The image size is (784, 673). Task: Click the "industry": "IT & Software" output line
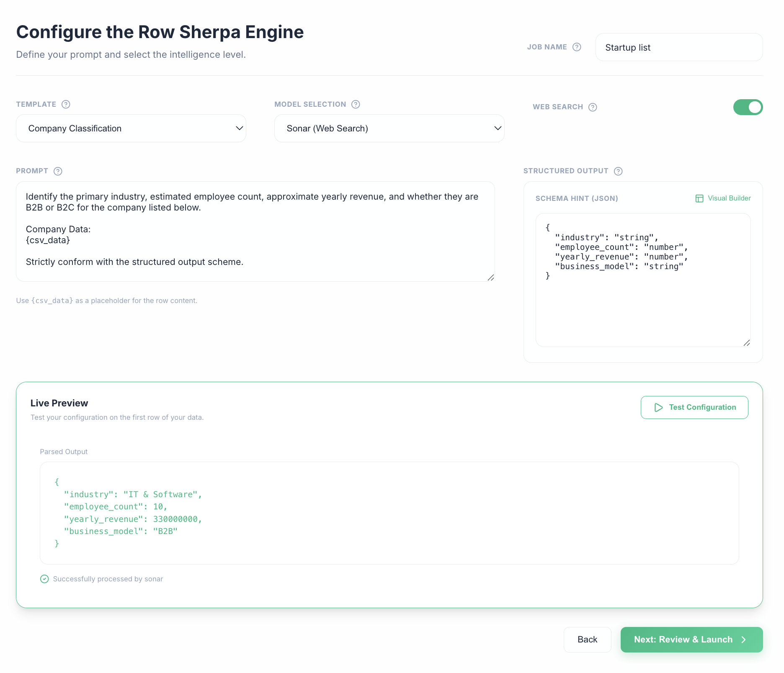pyautogui.click(x=133, y=494)
